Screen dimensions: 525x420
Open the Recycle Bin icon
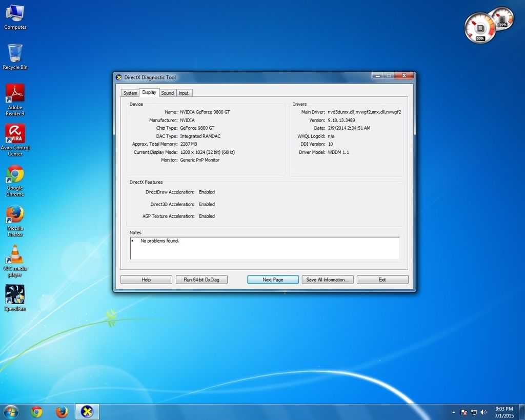(x=15, y=56)
